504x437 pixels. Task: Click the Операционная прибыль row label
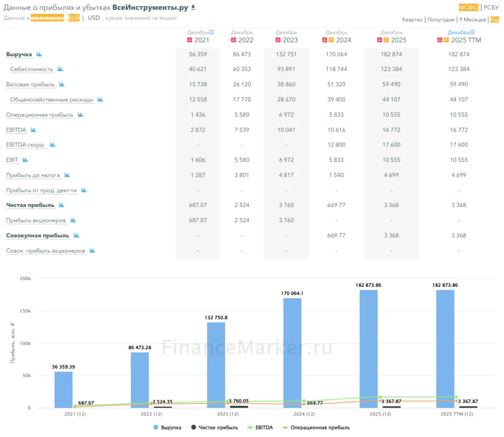click(x=40, y=115)
